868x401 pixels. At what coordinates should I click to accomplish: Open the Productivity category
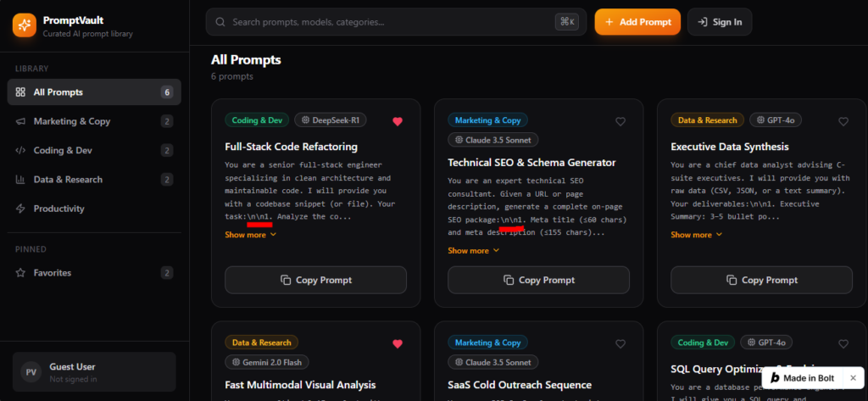tap(94, 209)
